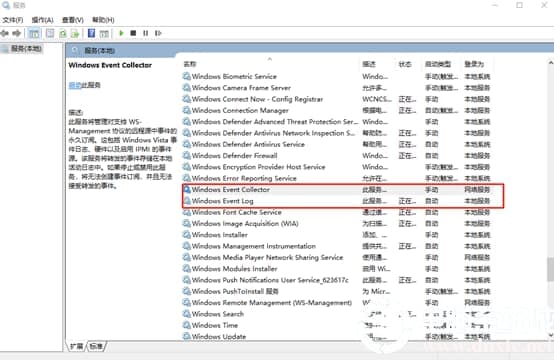The image size is (554, 360).
Task: Open the blue Help toolbar icon
Action: pyautogui.click(x=91, y=33)
